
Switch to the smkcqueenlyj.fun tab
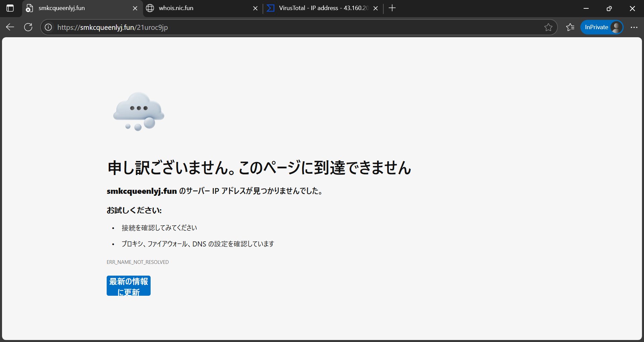click(82, 8)
